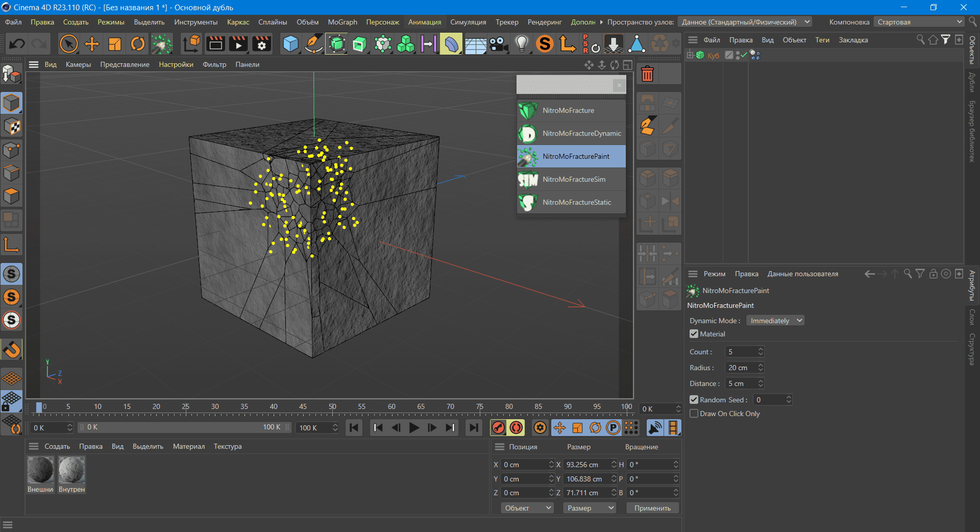Image resolution: width=980 pixels, height=532 pixels.
Task: Open Edit Render Settings icon
Action: coord(261,44)
